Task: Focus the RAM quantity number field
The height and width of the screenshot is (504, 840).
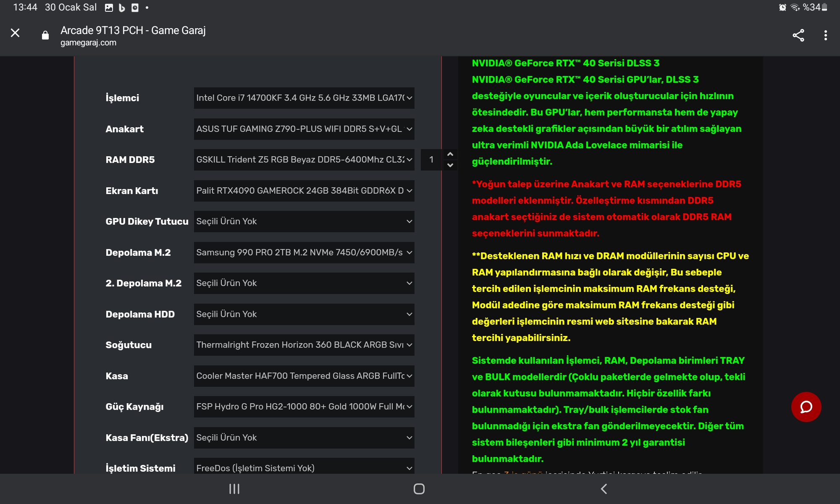Action: [x=431, y=160]
